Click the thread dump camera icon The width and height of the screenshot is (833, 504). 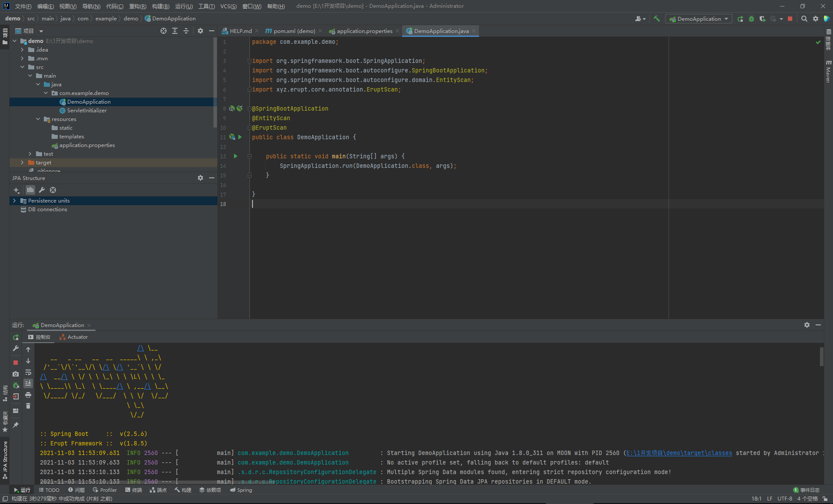16,373
